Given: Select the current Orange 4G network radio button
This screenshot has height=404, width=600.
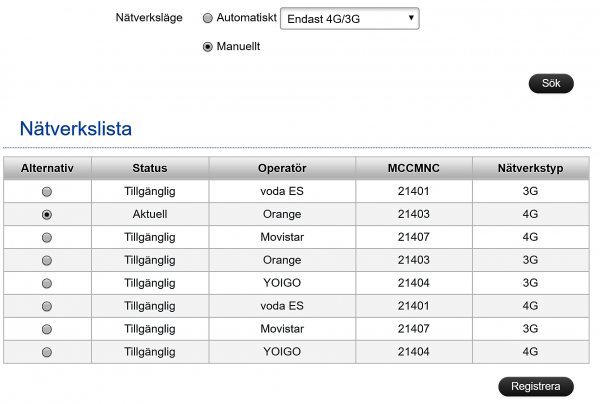Looking at the screenshot, I should pyautogui.click(x=47, y=214).
